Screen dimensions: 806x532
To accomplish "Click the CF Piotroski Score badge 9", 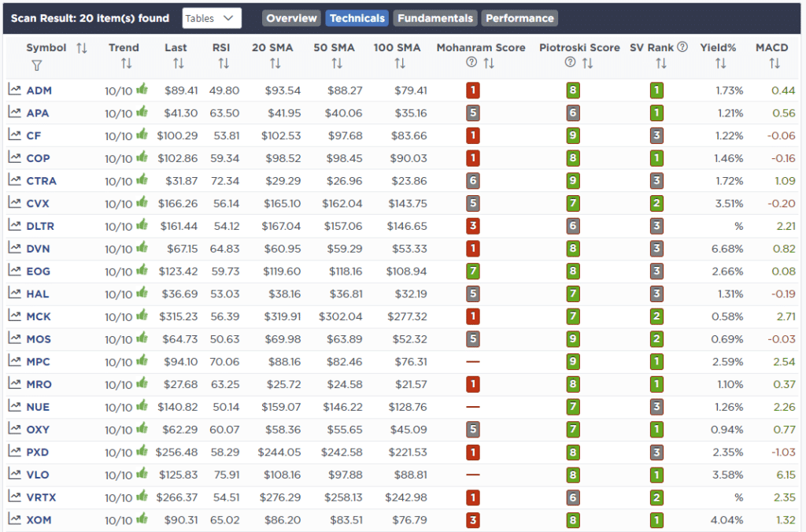I will [x=573, y=135].
